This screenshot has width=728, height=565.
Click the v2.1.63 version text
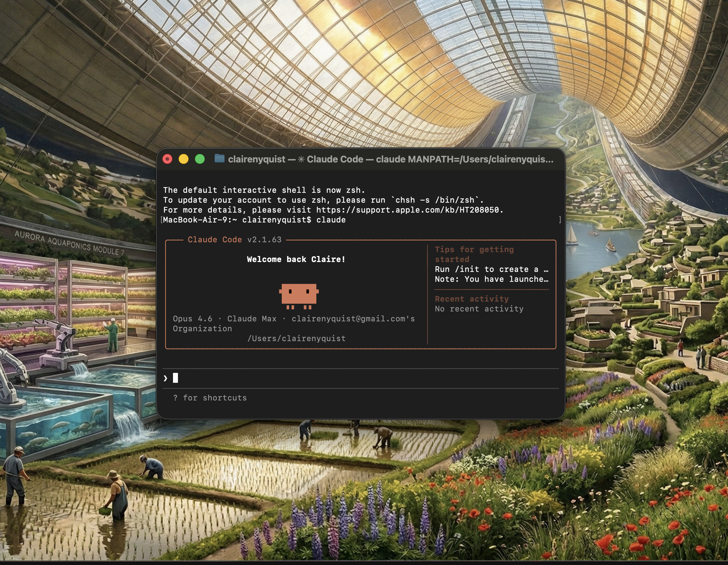(x=264, y=240)
